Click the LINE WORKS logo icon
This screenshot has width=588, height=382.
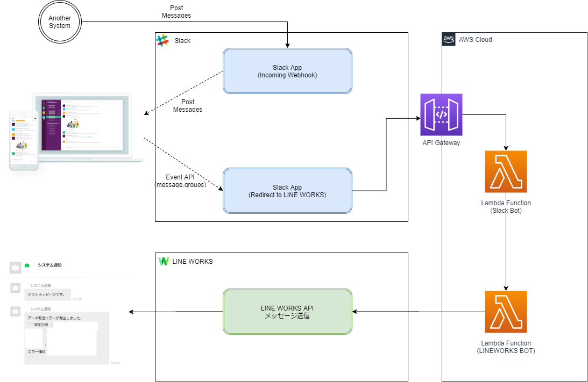[x=164, y=261]
